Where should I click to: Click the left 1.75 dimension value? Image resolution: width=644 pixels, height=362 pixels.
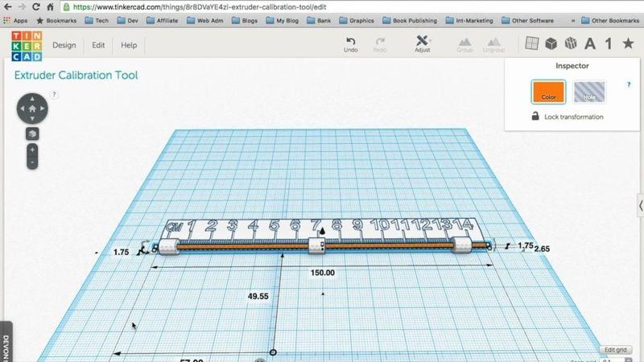click(x=121, y=252)
